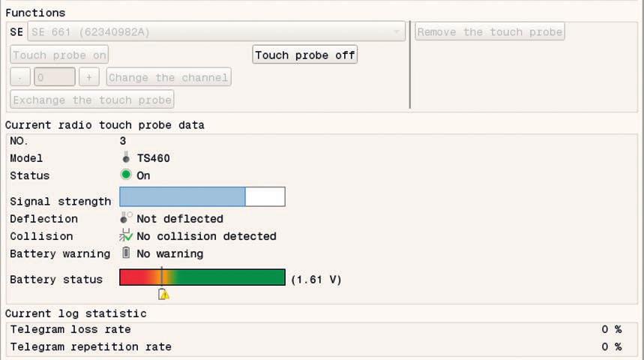
Task: Click the No collision detected icon
Action: [x=126, y=235]
